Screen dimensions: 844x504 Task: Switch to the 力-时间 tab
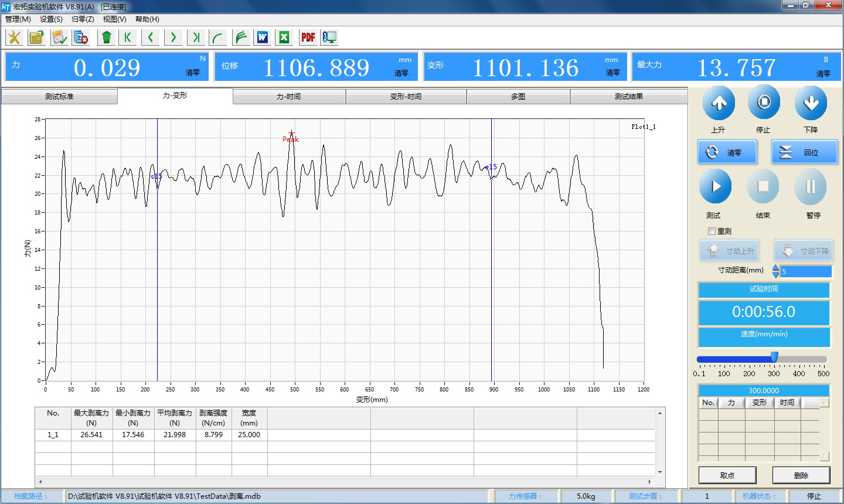288,97
